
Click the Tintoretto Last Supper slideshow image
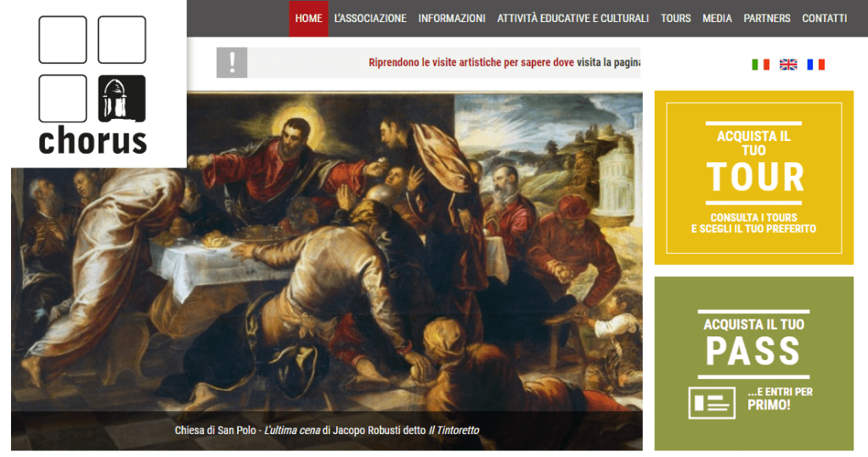pyautogui.click(x=327, y=252)
